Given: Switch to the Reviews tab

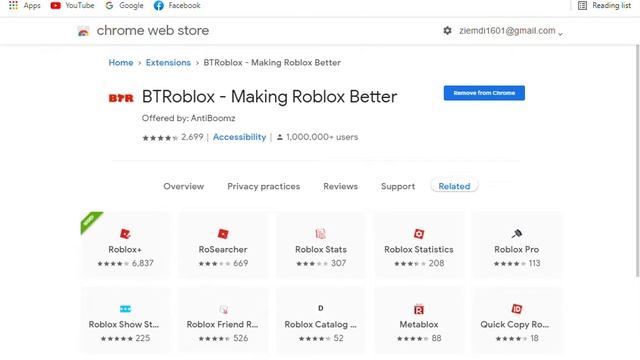Looking at the screenshot, I should [x=340, y=186].
